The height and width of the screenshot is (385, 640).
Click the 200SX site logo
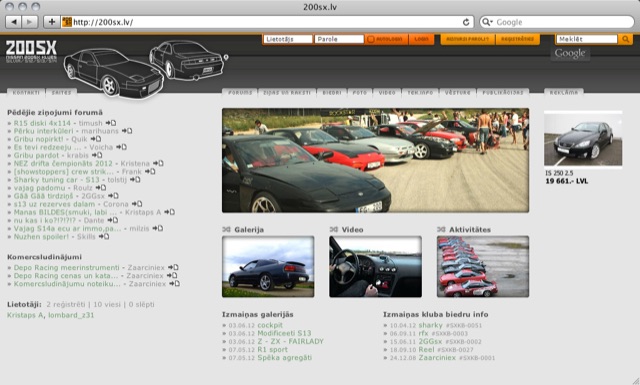31,51
